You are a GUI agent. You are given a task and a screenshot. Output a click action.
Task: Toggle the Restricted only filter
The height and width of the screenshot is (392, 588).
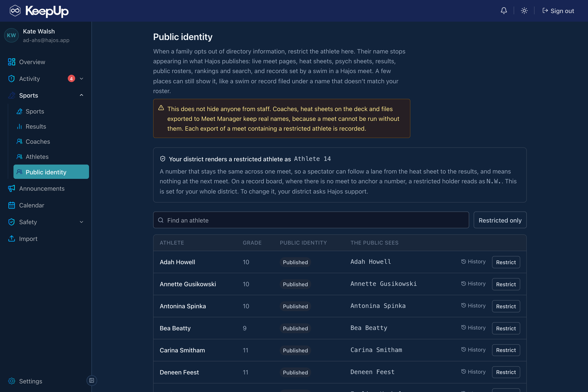(x=500, y=220)
